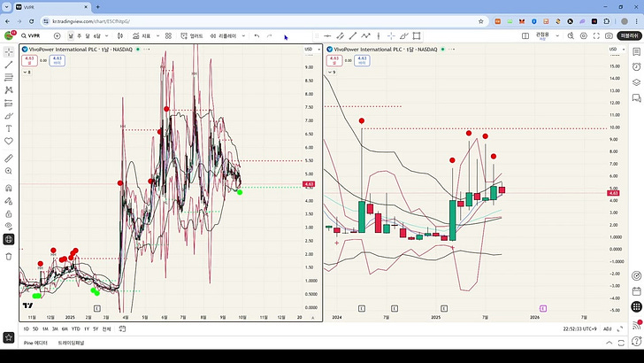Open the Fibonacci retracement tool group
The height and width of the screenshot is (363, 644).
point(9,77)
